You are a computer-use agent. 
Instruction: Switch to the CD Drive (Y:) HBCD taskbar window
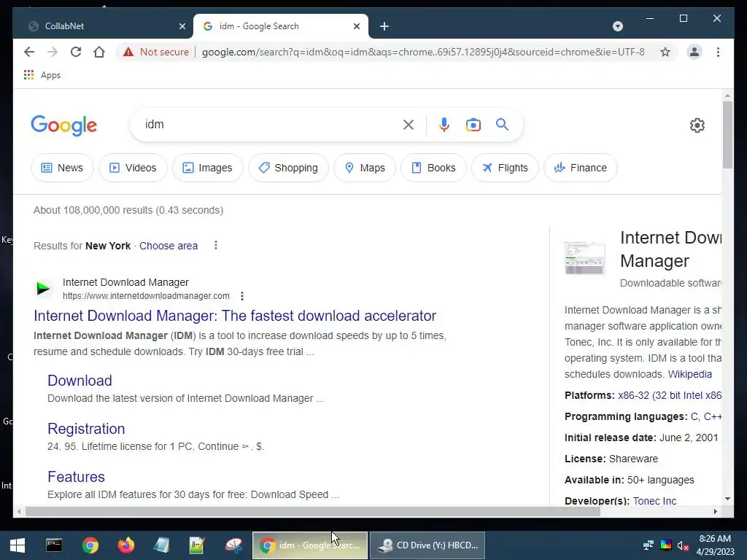[x=427, y=545]
